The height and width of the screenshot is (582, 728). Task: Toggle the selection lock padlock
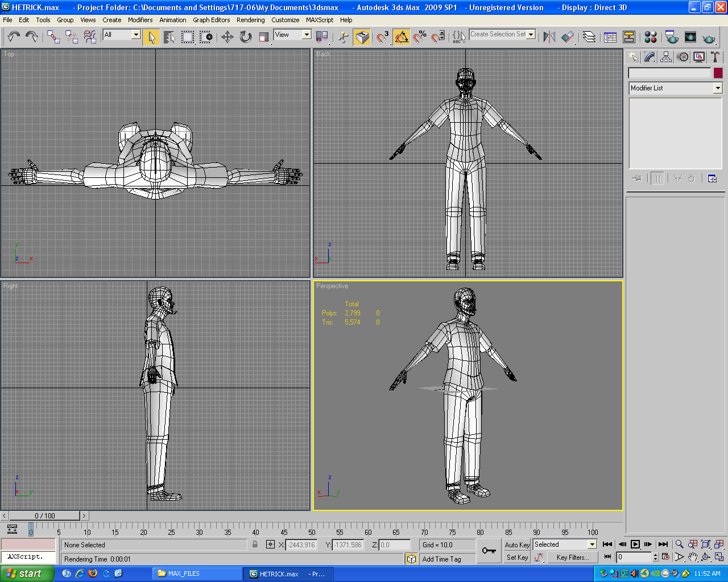pos(255,544)
